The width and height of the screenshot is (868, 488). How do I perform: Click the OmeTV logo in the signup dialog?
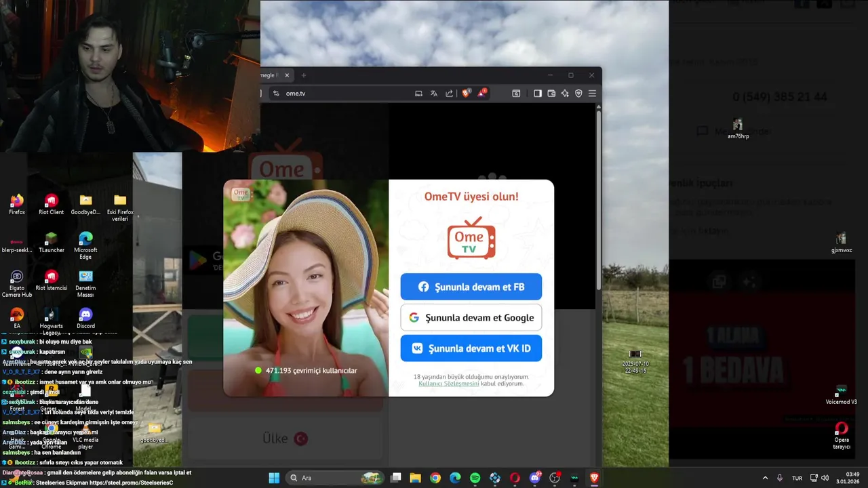point(471,238)
